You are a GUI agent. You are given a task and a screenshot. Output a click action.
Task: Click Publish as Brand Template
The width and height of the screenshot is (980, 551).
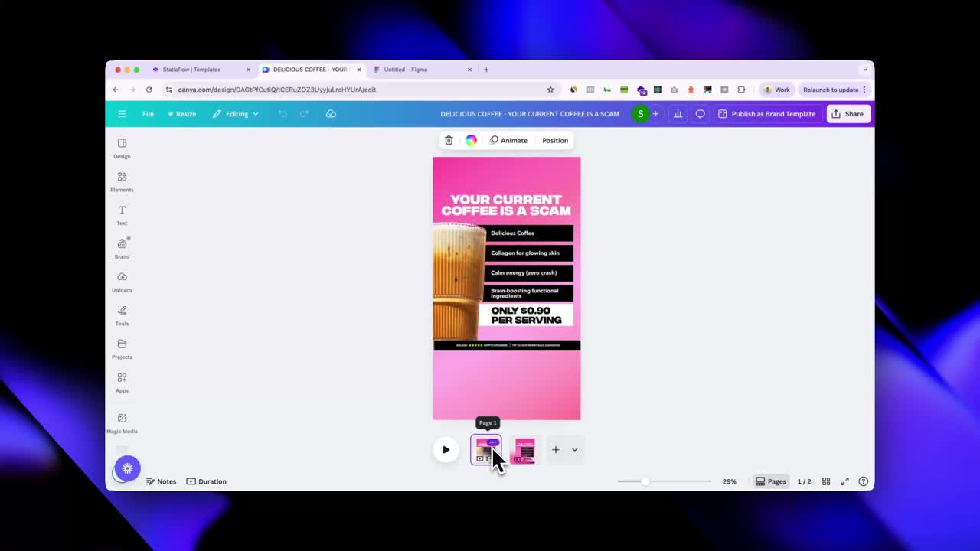click(x=766, y=114)
